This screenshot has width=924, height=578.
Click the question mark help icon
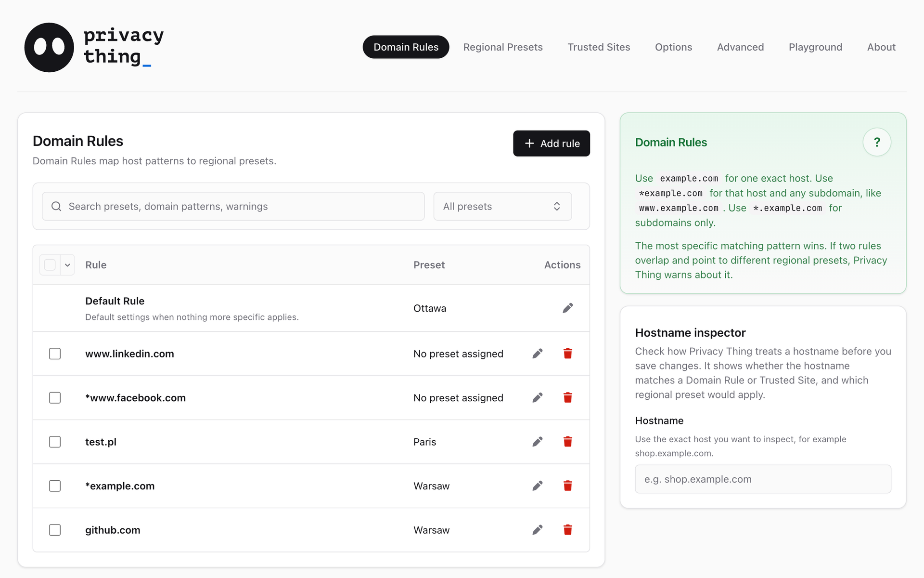(877, 142)
